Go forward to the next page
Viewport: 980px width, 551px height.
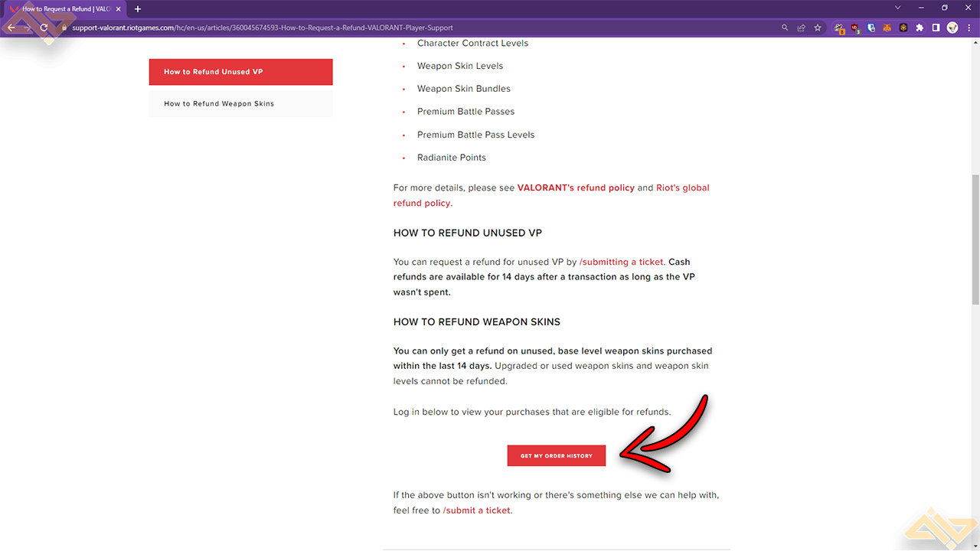[28, 28]
